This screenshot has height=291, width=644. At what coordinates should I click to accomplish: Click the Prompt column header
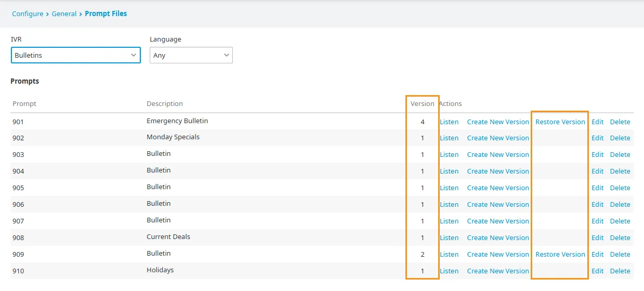coord(24,104)
